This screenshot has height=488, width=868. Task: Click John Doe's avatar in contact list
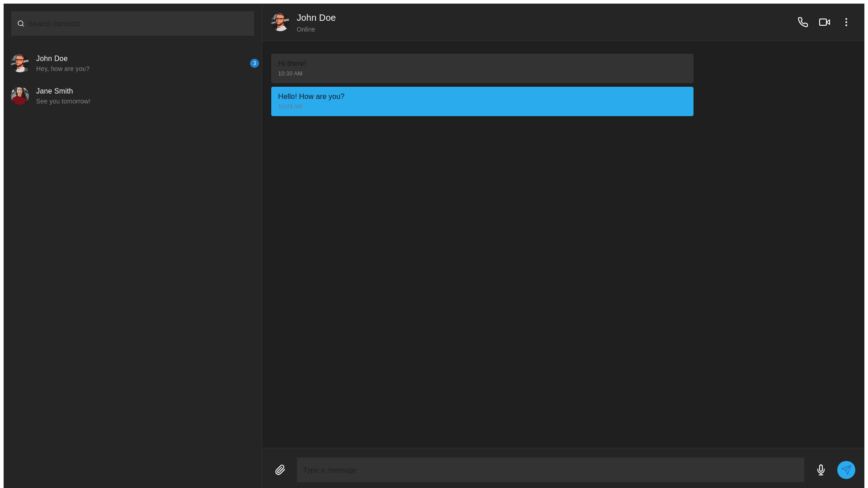(20, 63)
